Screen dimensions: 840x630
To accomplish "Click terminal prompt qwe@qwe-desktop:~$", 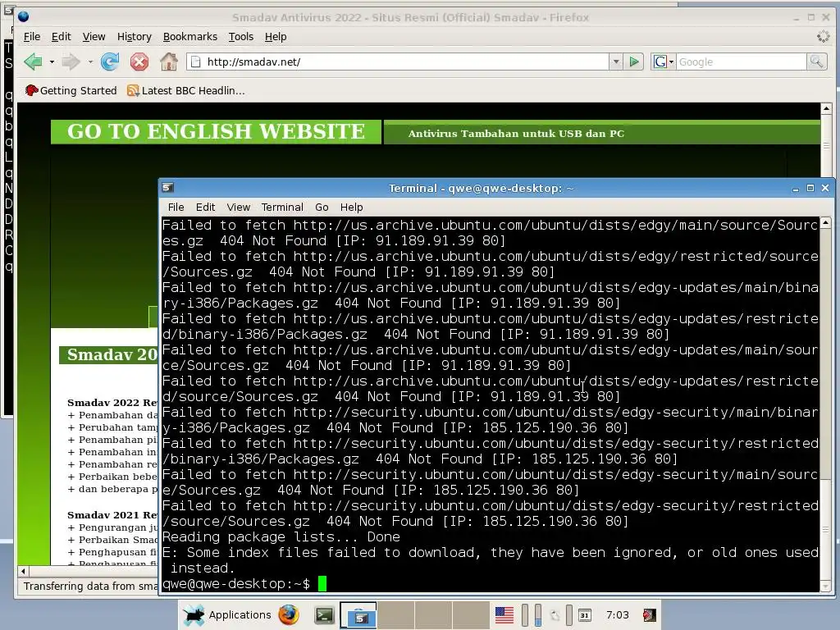I will click(236, 584).
